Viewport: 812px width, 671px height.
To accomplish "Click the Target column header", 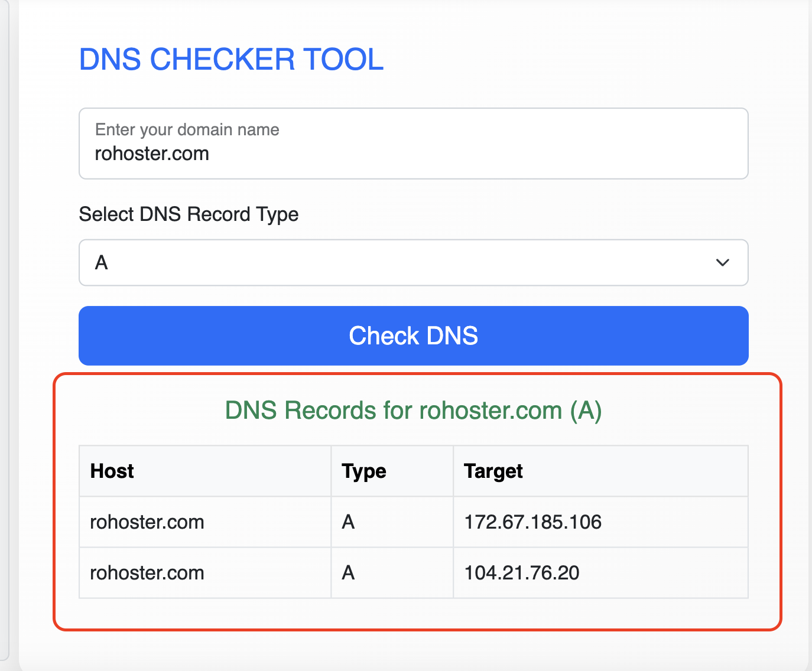I will pos(493,471).
